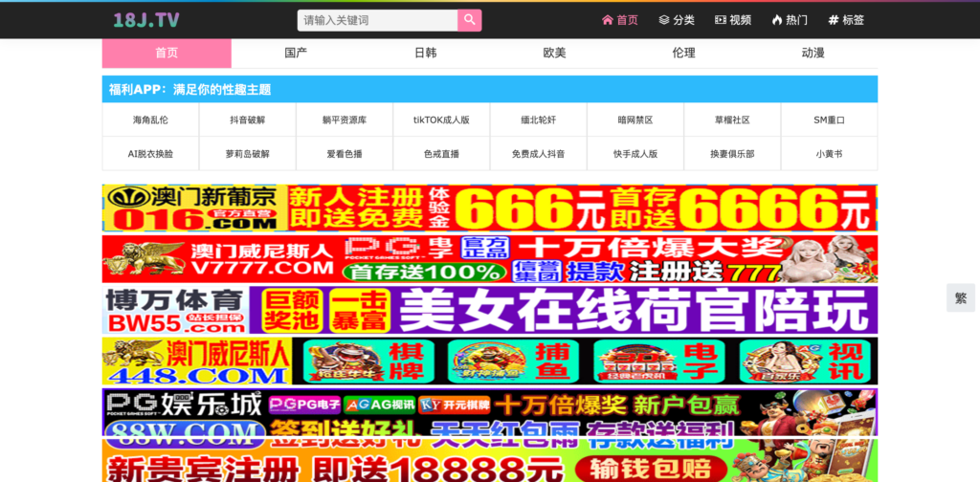Open the SM重口 link
This screenshot has width=980, height=482.
[829, 120]
